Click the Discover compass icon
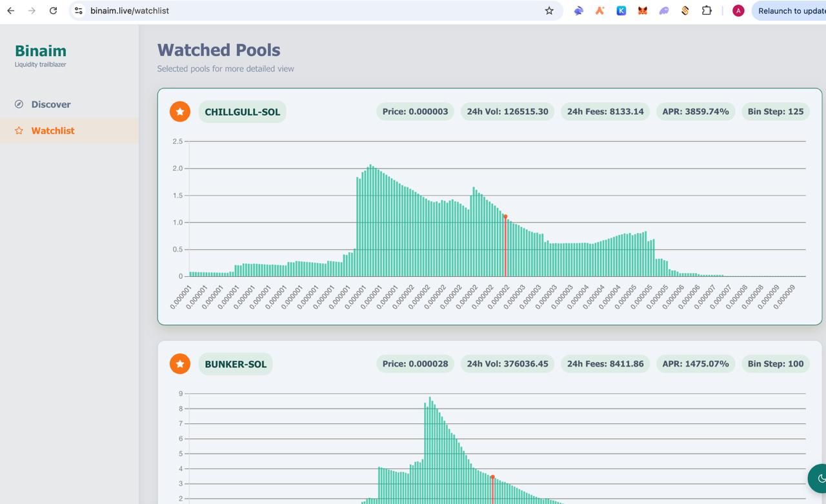 click(x=19, y=105)
